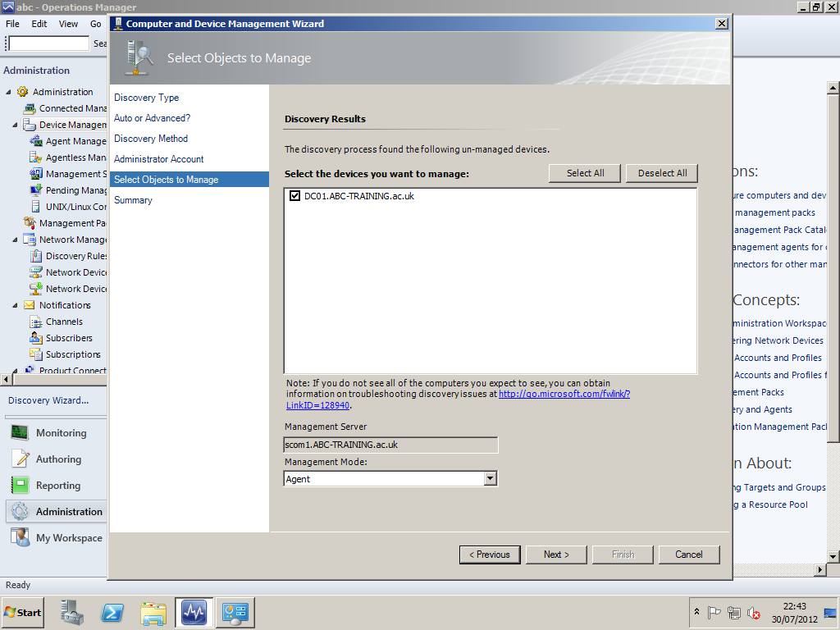Click the search input box in toolbar
840x630 pixels.
tap(48, 43)
